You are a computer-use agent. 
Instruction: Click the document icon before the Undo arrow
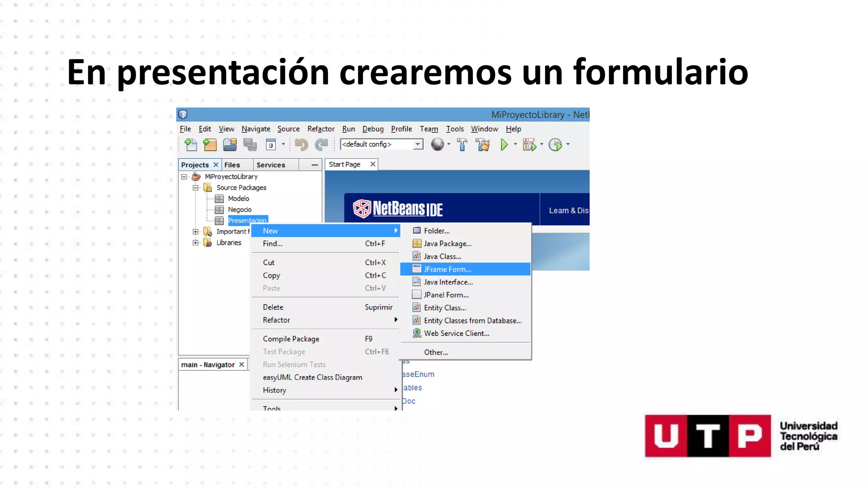pyautogui.click(x=271, y=145)
